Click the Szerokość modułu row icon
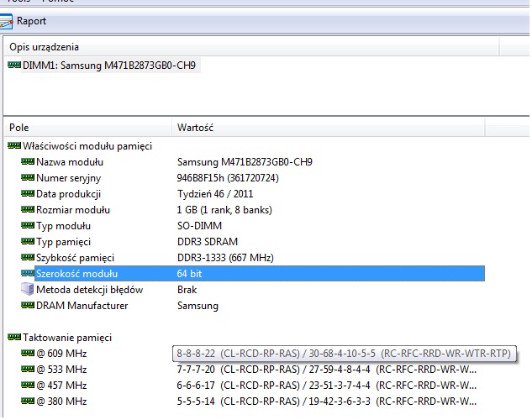Screen dimensions: 532x420 [28, 273]
